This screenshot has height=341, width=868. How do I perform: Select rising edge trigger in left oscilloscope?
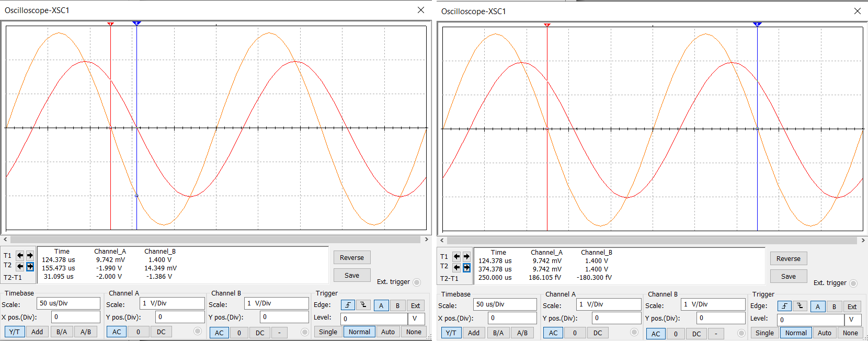(348, 305)
